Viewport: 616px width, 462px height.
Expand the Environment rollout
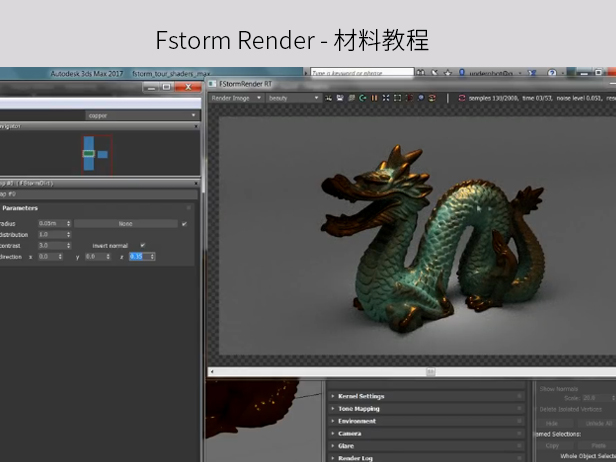pos(357,421)
